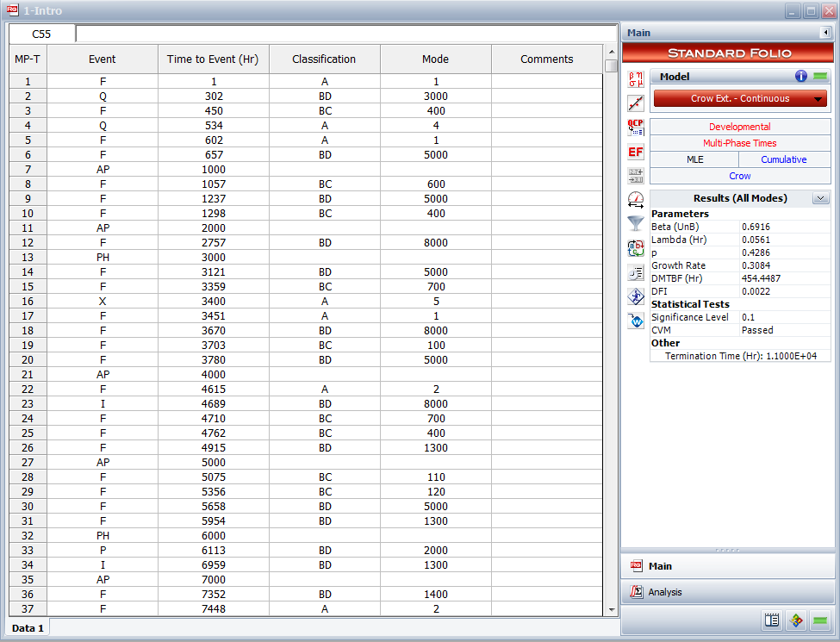Viewport: 840px width, 642px height.
Task: Click the blue info icon in Model header
Action: click(x=801, y=76)
